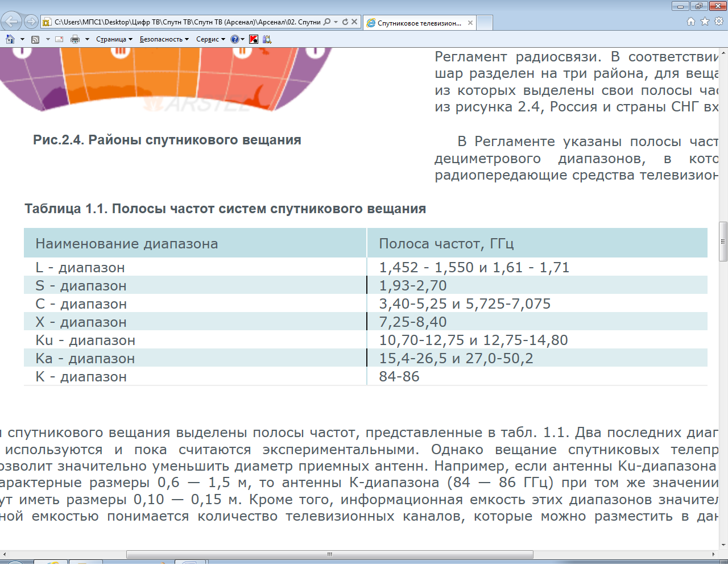The height and width of the screenshot is (565, 728).
Task: Click the search magnifier in address bar
Action: coord(327,22)
